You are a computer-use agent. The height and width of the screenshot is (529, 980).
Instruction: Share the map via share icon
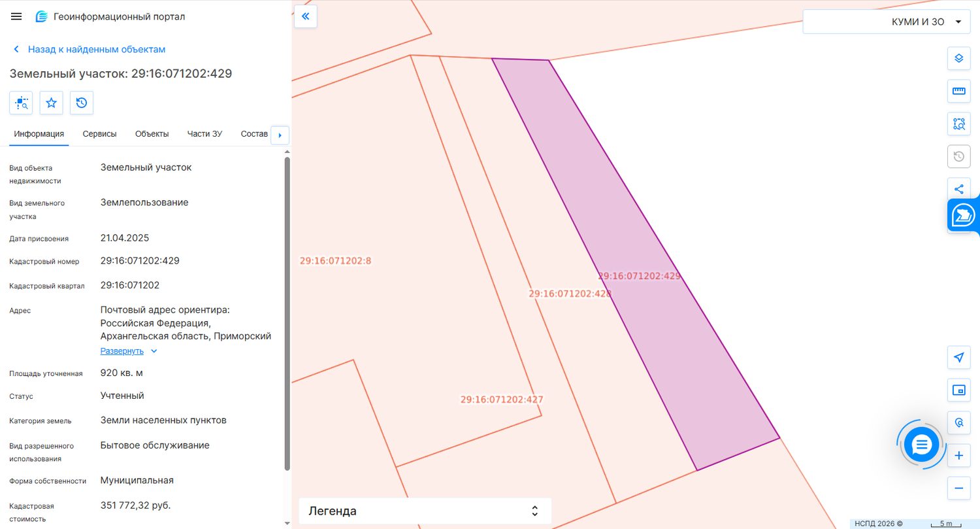click(959, 189)
